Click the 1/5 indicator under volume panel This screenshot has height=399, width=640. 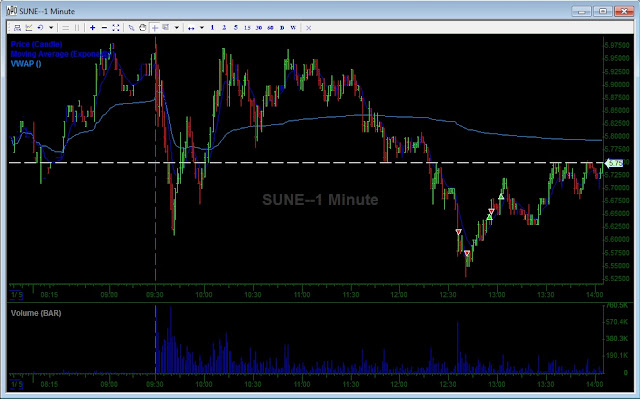17,385
